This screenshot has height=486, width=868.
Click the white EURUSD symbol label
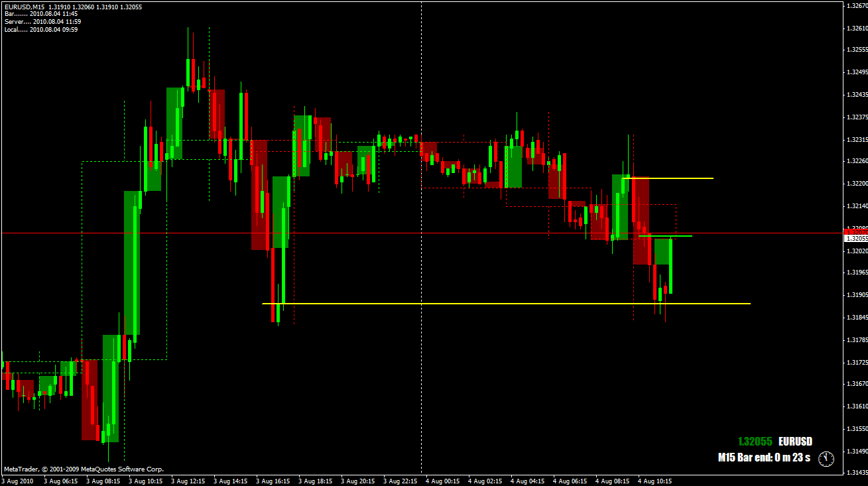pyautogui.click(x=795, y=442)
